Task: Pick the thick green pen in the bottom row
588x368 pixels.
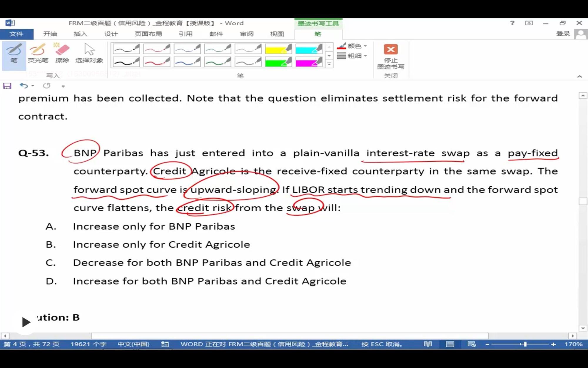Action: (218, 62)
